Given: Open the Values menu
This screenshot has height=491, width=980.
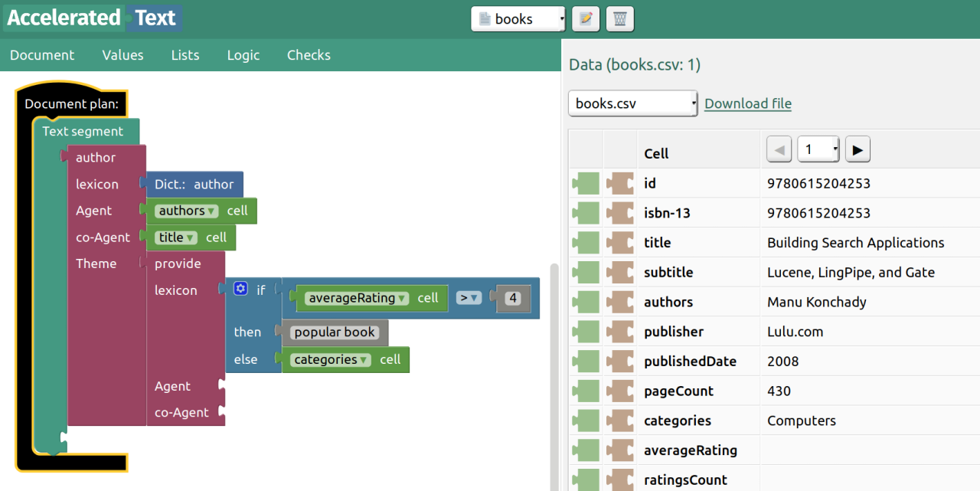Looking at the screenshot, I should (122, 55).
